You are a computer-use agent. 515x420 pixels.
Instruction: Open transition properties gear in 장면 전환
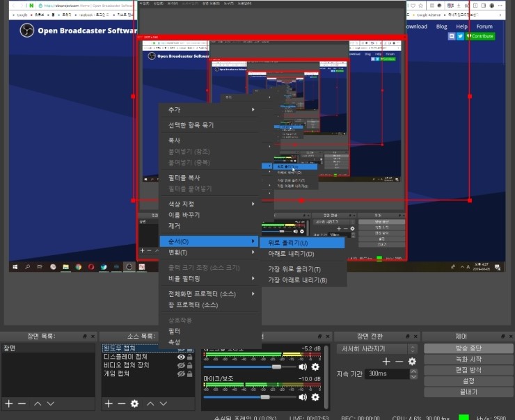click(x=412, y=362)
